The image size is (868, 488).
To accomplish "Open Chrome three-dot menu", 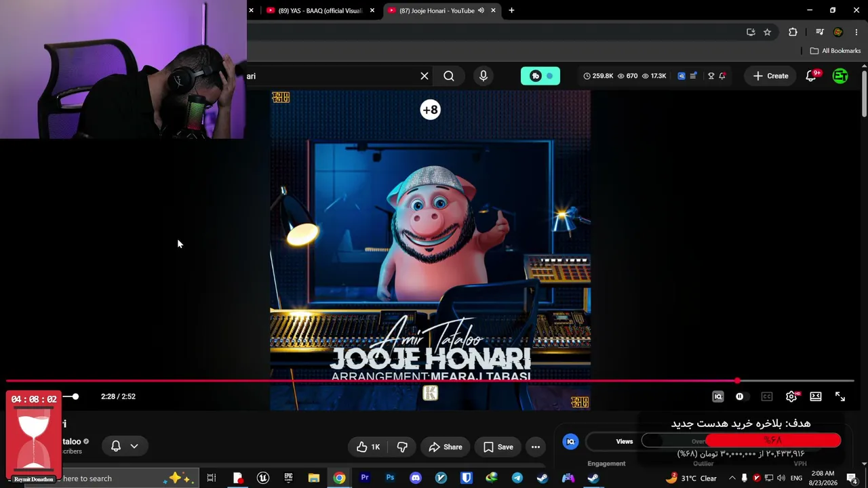I will 856,32.
